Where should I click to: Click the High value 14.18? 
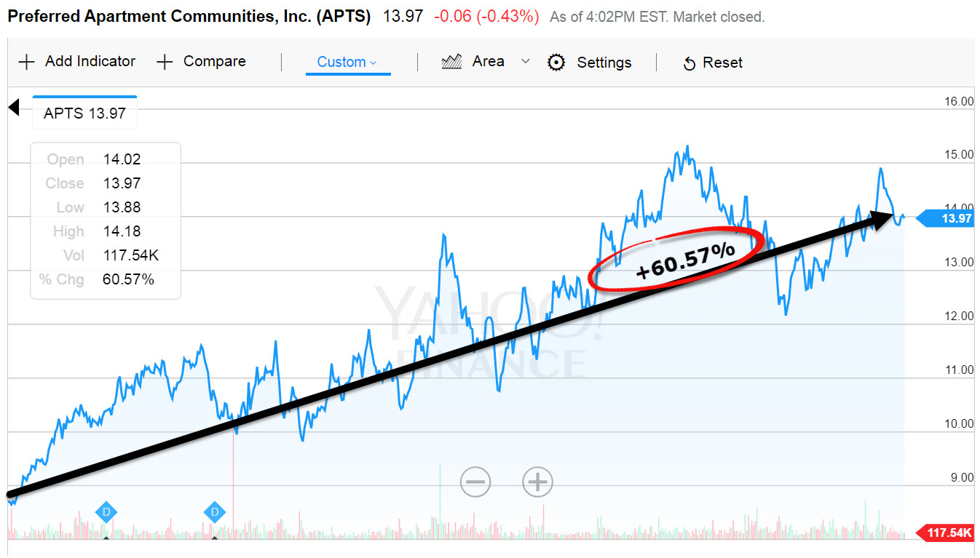(x=122, y=231)
